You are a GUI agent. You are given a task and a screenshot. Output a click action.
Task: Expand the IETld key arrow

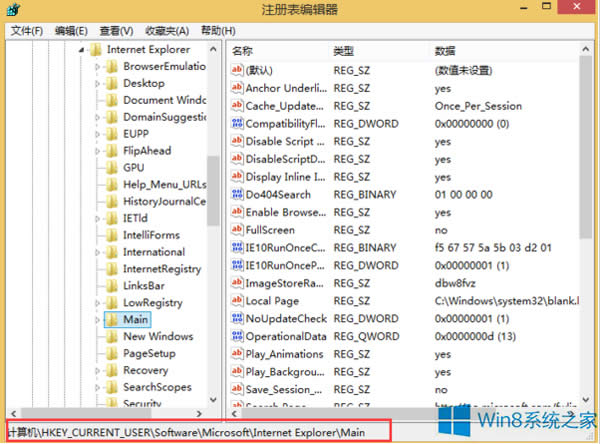point(97,219)
